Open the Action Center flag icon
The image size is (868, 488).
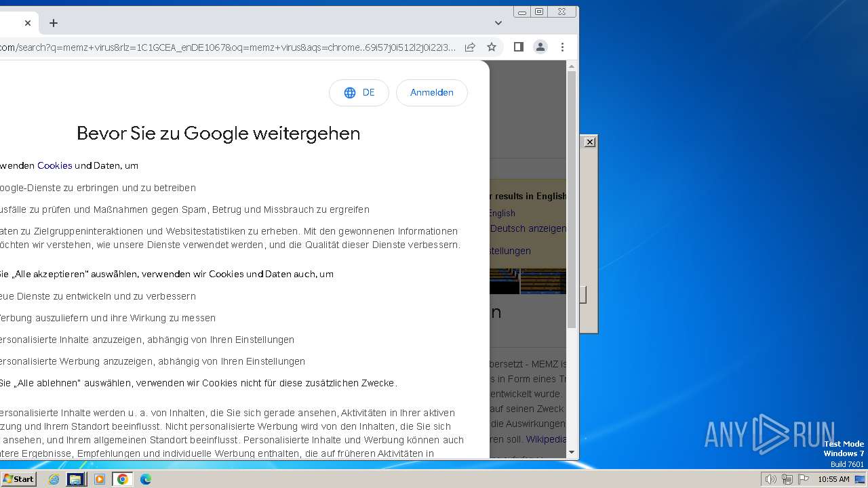click(x=804, y=479)
